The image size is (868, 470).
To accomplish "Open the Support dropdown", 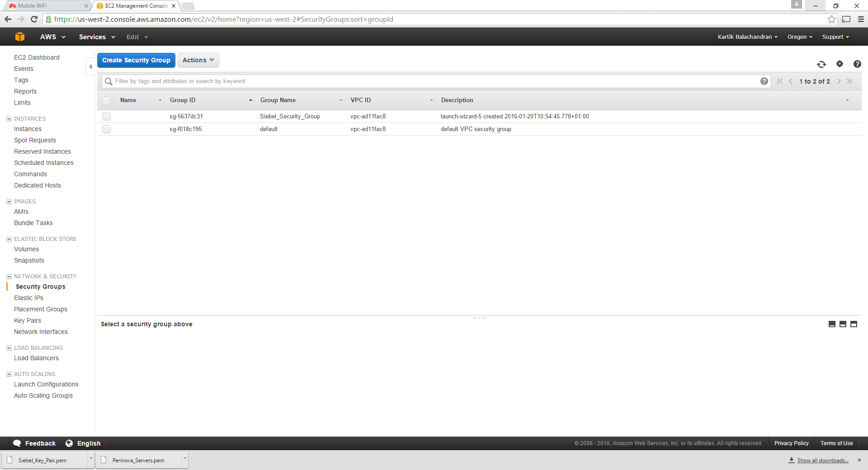I will point(835,37).
